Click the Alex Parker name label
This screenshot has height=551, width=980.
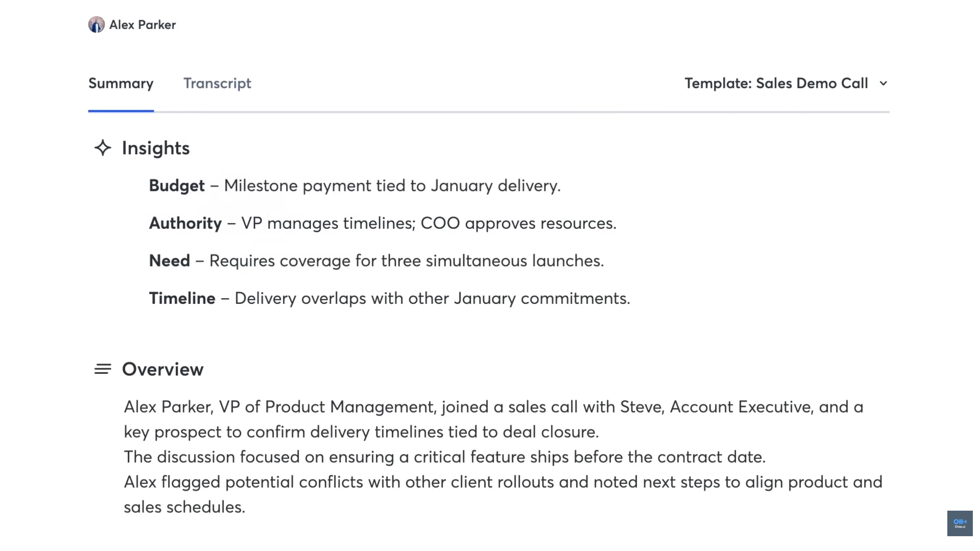point(142,25)
